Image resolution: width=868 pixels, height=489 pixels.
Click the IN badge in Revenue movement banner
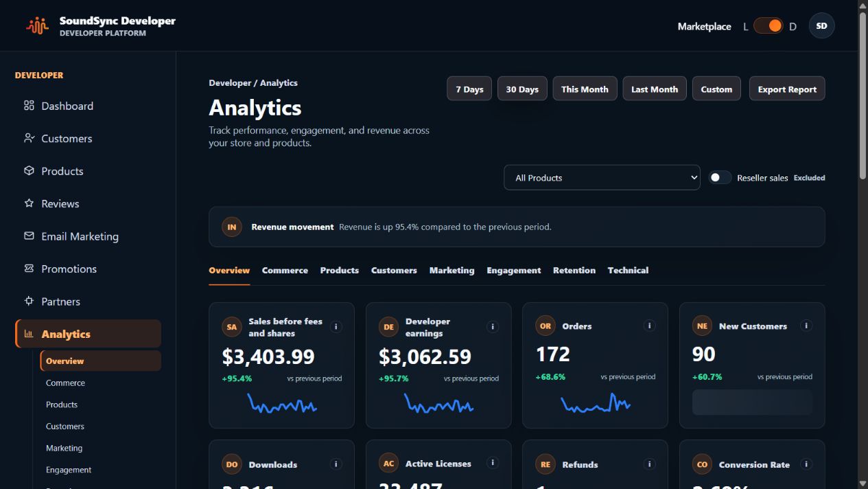click(232, 227)
